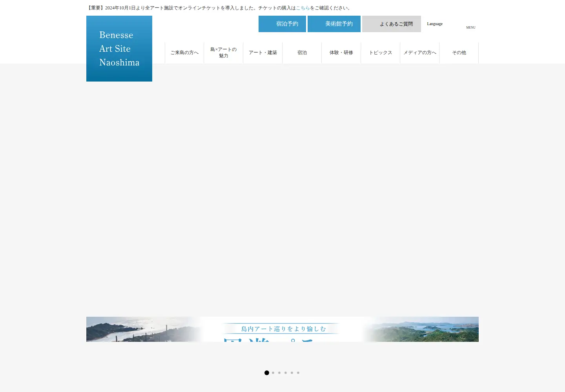
Task: Open 宿泊 nav menu
Action: (x=302, y=53)
